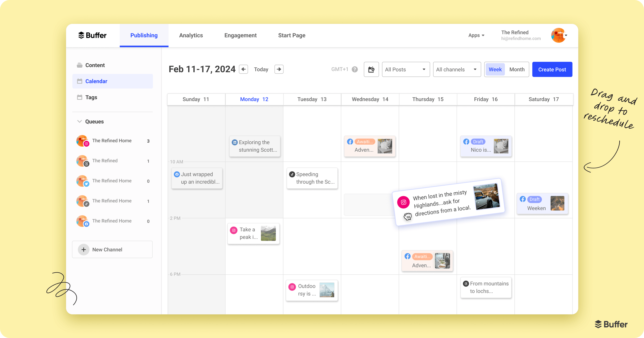
Task: Open the Engagement tab
Action: [x=240, y=35]
